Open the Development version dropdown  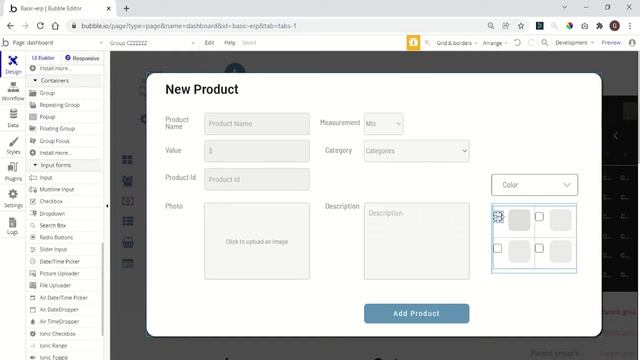click(574, 42)
